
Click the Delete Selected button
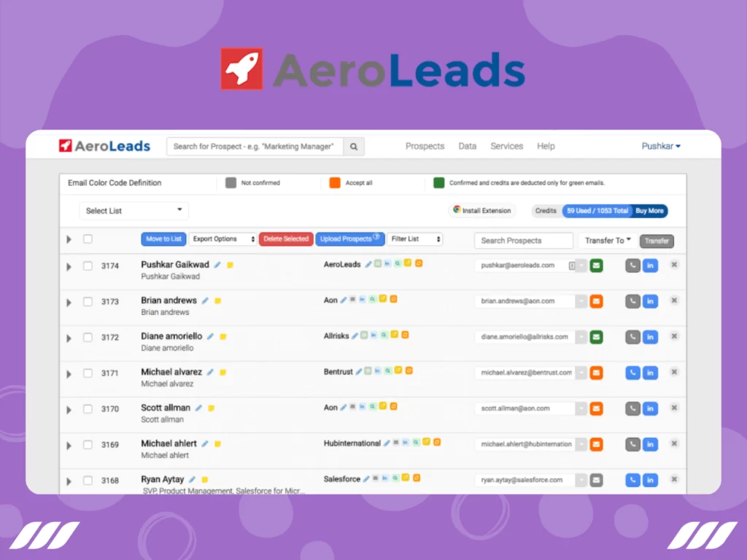pyautogui.click(x=286, y=239)
